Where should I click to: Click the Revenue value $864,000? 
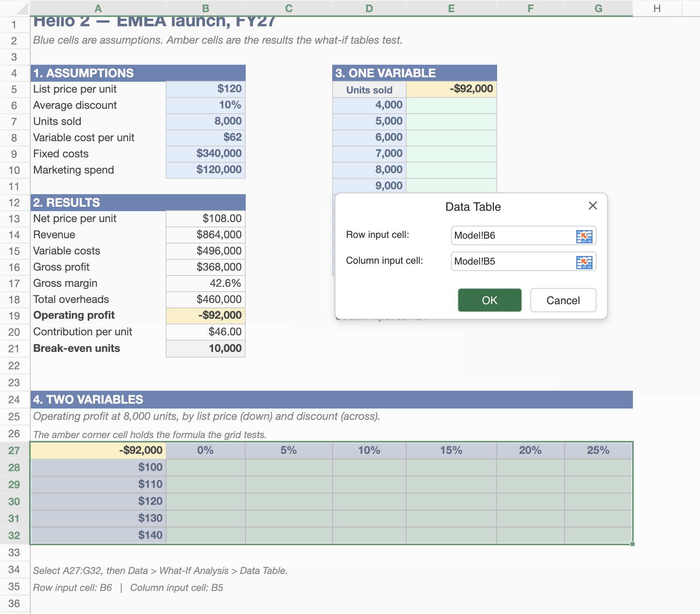pyautogui.click(x=205, y=235)
